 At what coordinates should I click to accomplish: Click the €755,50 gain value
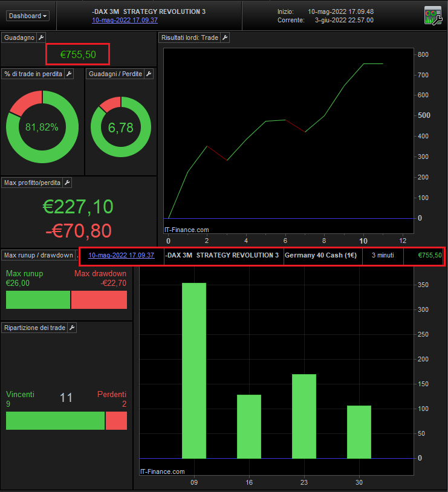click(x=78, y=54)
